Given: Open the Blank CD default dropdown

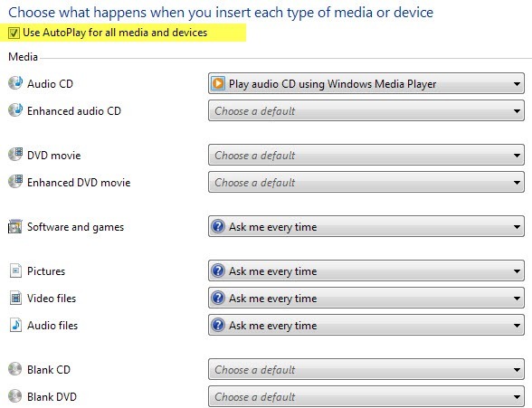Looking at the screenshot, I should pyautogui.click(x=366, y=369).
